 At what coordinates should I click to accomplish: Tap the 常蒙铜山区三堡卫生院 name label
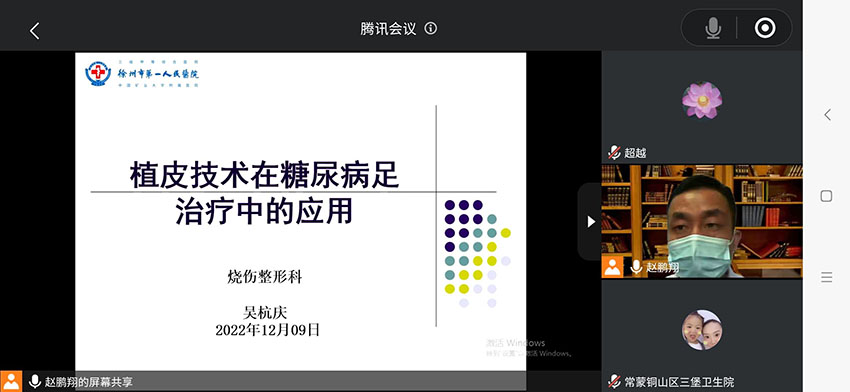point(679,382)
